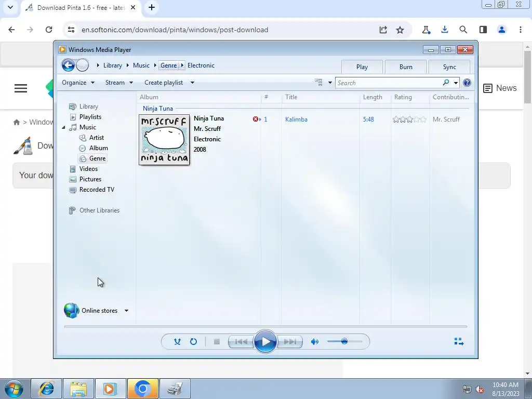Open the Stream menu
This screenshot has height=399, width=532.
pyautogui.click(x=119, y=83)
